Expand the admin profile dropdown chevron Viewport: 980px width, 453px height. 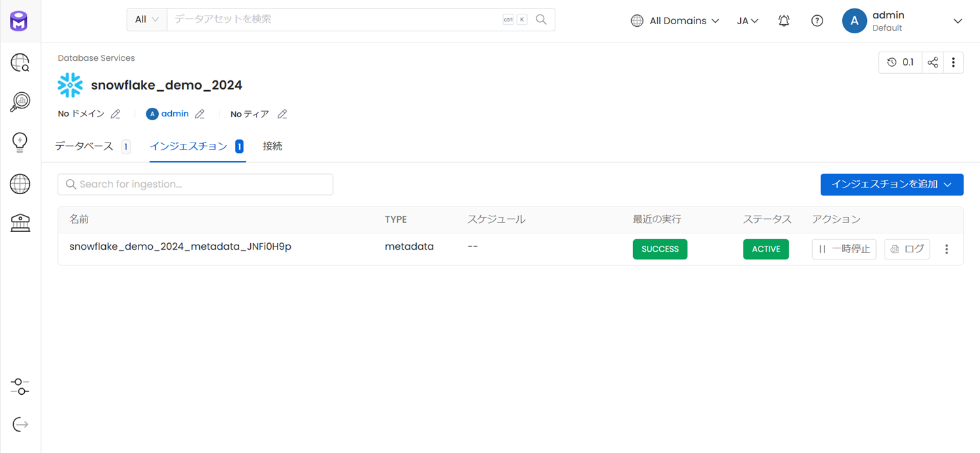(x=958, y=21)
